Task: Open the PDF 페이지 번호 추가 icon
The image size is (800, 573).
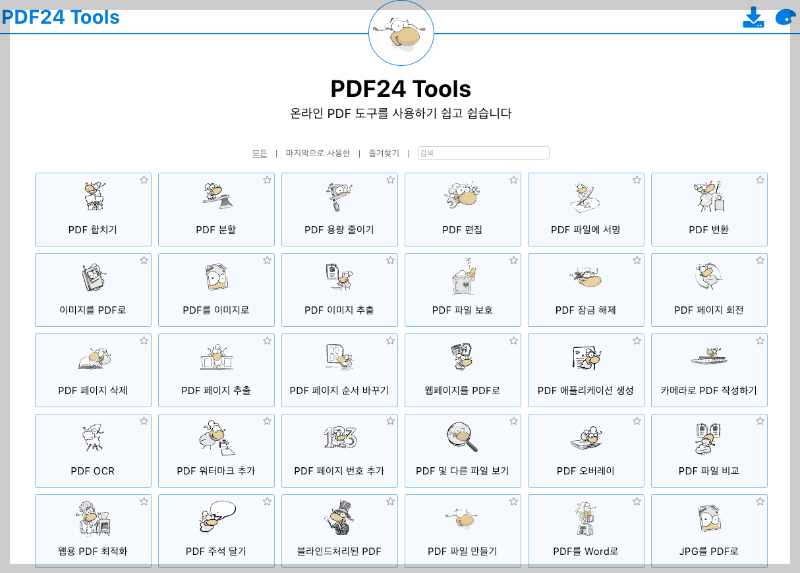Action: tap(340, 437)
